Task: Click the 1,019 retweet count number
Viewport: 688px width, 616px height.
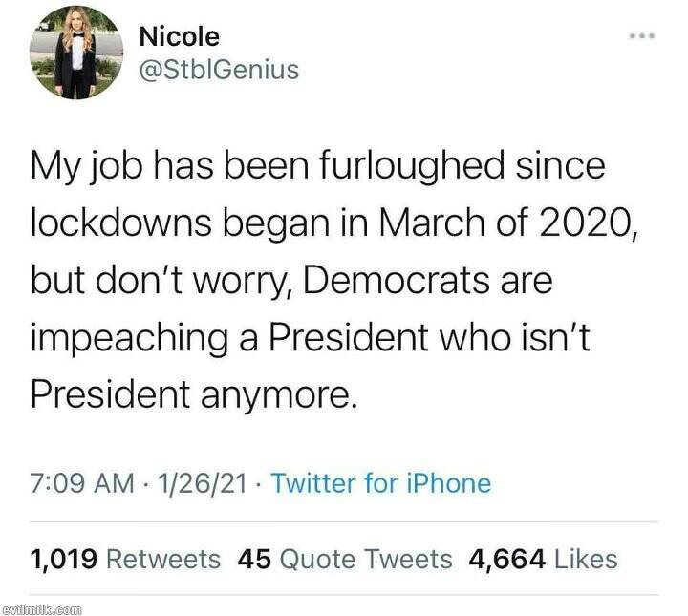Action: 65,559
